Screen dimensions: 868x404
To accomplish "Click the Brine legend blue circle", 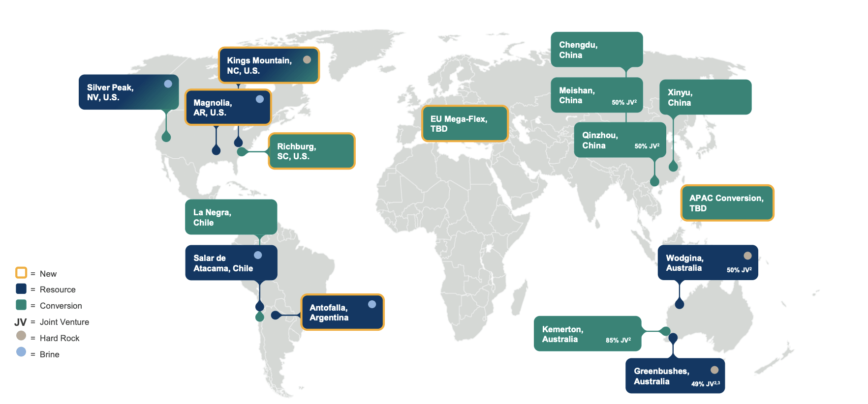I will pyautogui.click(x=21, y=352).
